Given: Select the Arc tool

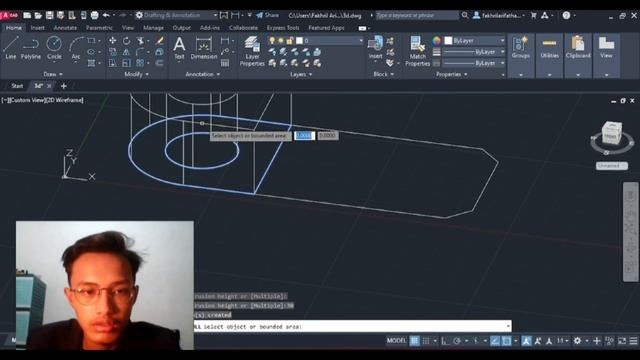Looking at the screenshot, I should click(76, 48).
